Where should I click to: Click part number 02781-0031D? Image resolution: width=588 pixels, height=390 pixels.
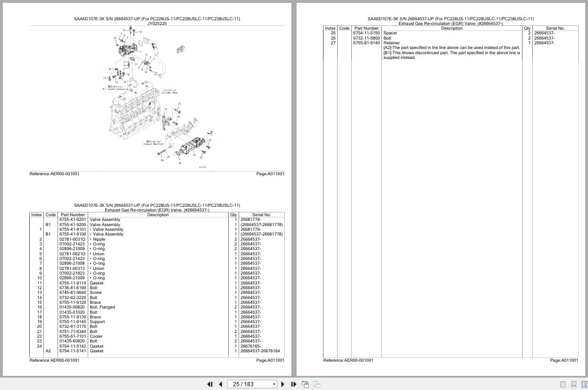(73, 239)
